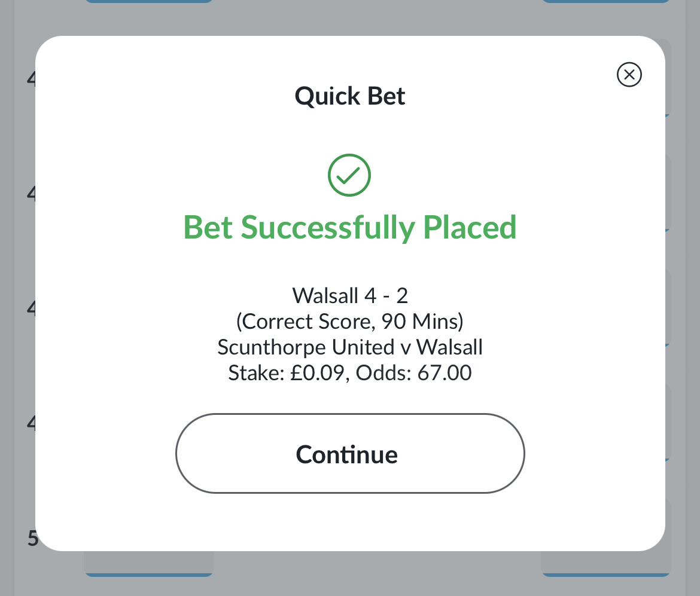The height and width of the screenshot is (596, 700).
Task: Click the topmost 4 score row label
Action: pyautogui.click(x=31, y=79)
